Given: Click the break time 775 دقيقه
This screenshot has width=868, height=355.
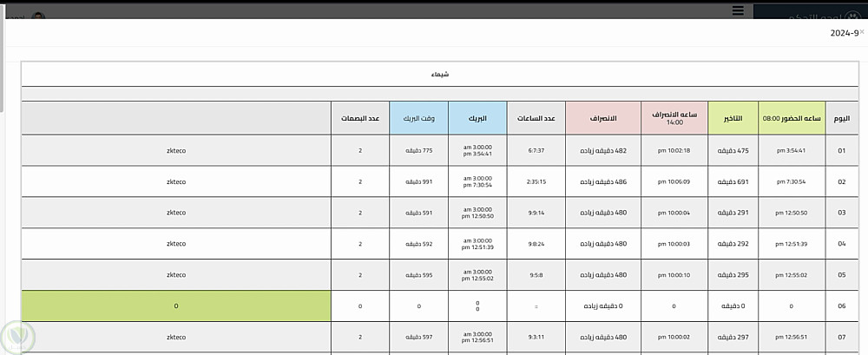Looking at the screenshot, I should (418, 151).
